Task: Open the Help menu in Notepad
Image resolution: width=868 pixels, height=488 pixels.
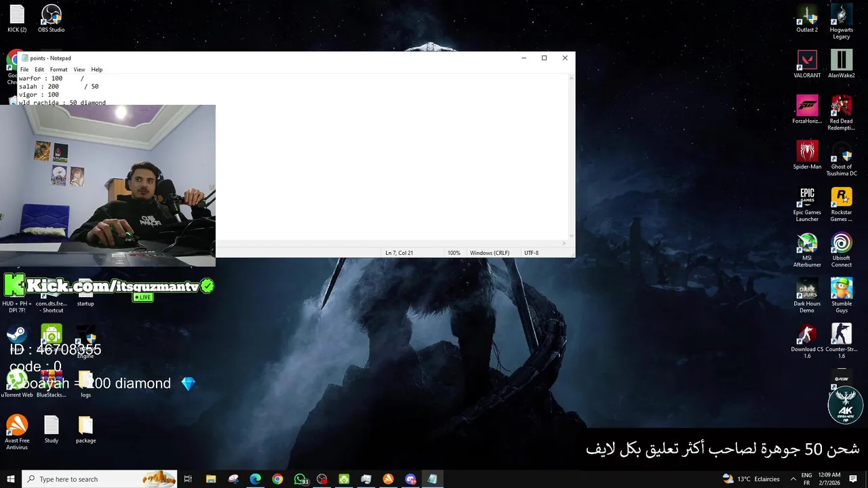Action: point(97,69)
